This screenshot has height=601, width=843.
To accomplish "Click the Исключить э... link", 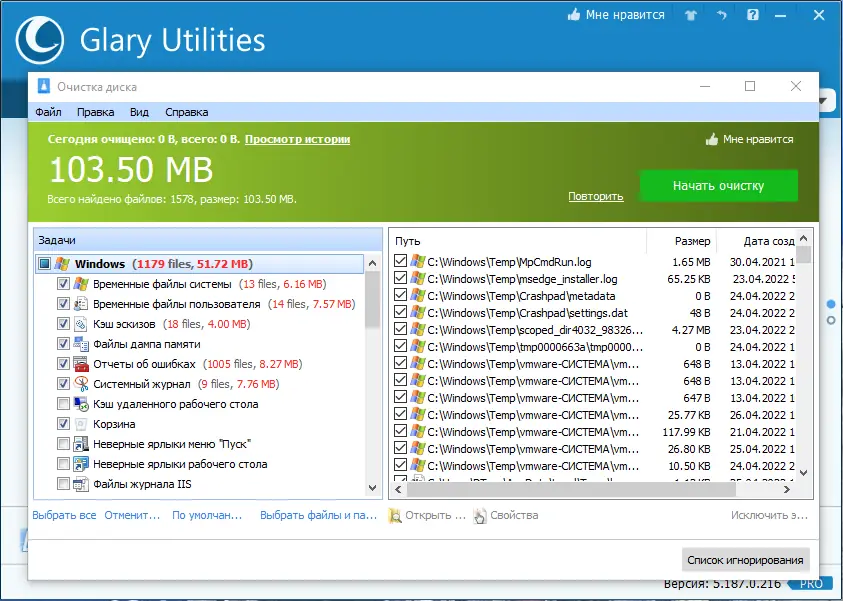I will (769, 516).
